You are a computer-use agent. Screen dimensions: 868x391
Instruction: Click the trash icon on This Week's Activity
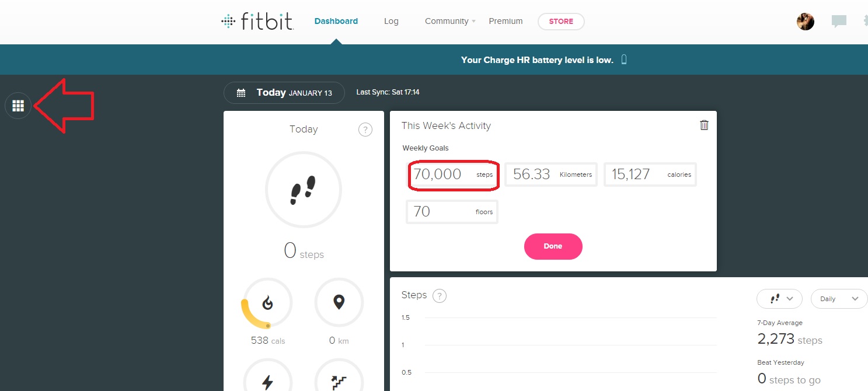(705, 125)
